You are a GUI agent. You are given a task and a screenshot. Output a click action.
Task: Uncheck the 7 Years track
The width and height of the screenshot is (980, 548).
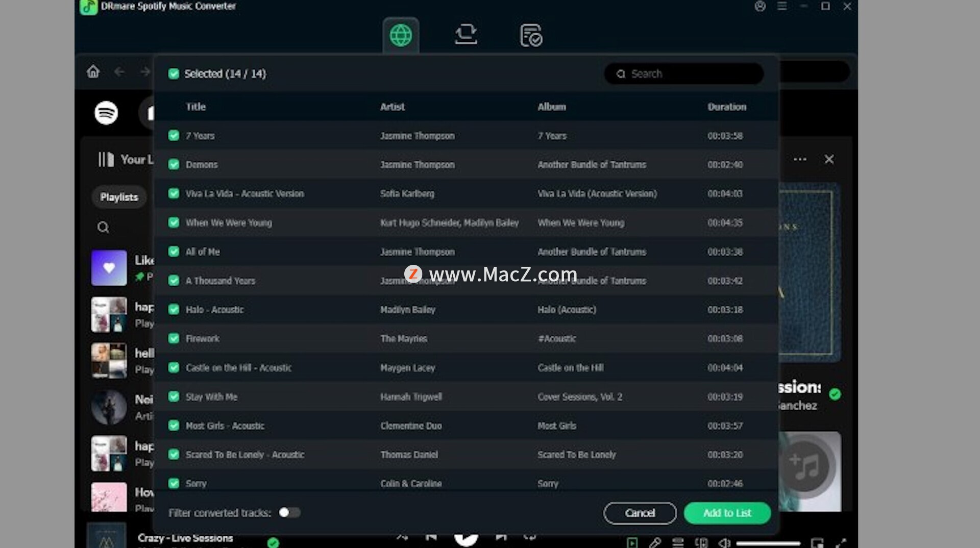point(174,135)
